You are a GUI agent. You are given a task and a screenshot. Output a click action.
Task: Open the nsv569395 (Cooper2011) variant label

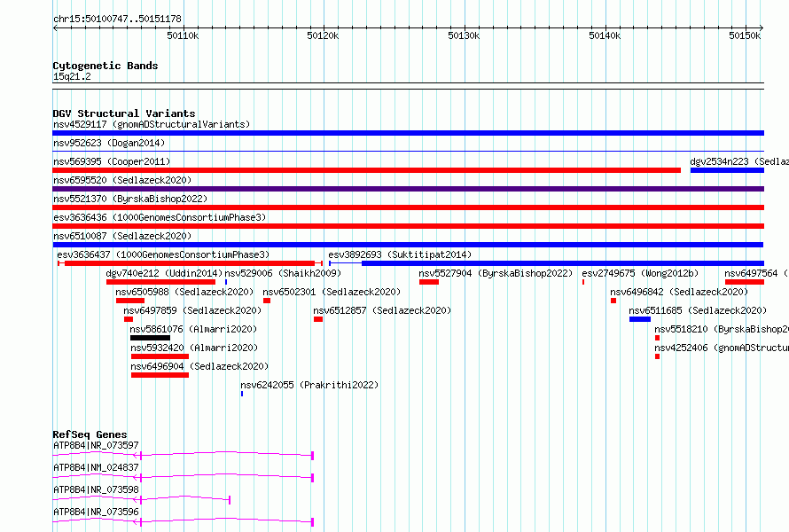tap(112, 161)
